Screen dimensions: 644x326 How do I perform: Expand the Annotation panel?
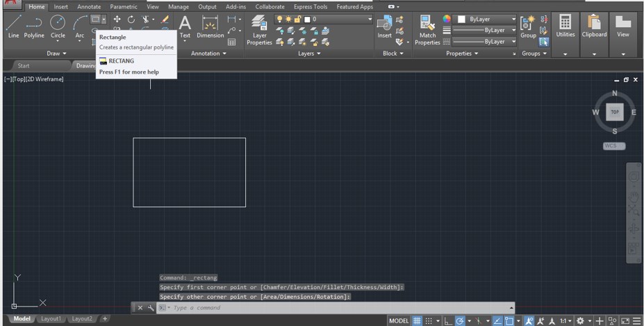point(208,54)
